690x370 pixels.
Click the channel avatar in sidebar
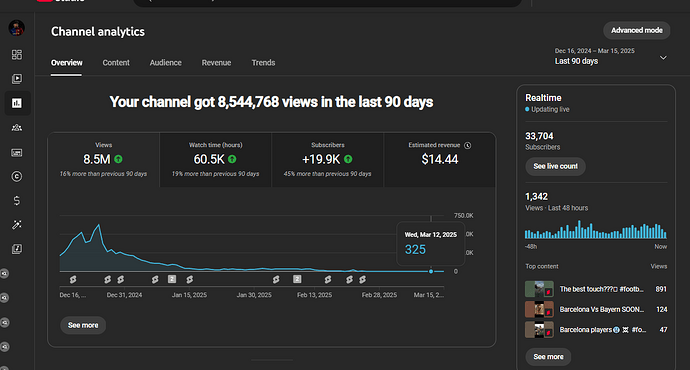[x=17, y=28]
